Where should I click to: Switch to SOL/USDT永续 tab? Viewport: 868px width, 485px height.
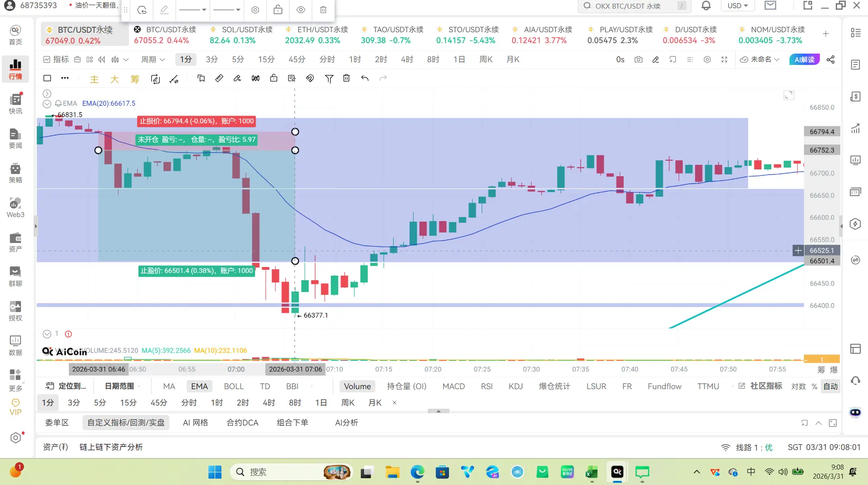pos(241,35)
